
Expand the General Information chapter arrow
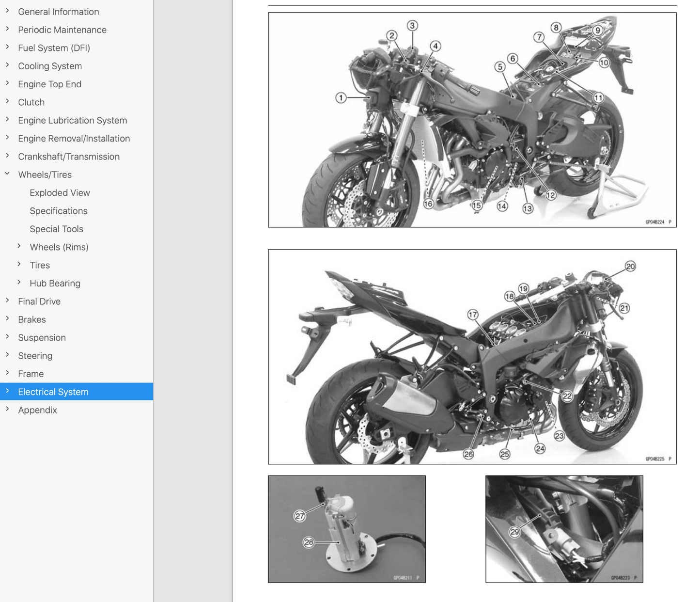click(x=7, y=11)
